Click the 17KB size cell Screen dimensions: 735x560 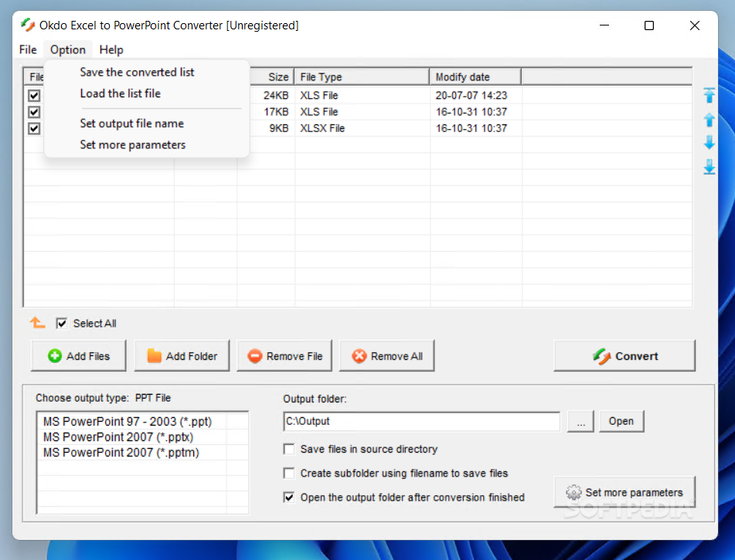[x=276, y=111]
